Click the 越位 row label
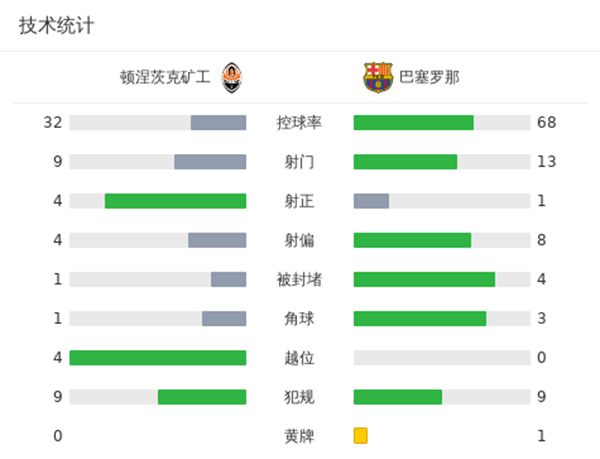This screenshot has width=600, height=459. (299, 358)
